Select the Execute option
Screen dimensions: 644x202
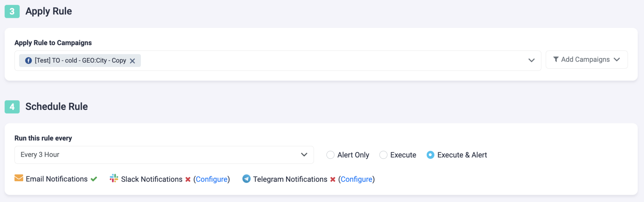(x=383, y=155)
